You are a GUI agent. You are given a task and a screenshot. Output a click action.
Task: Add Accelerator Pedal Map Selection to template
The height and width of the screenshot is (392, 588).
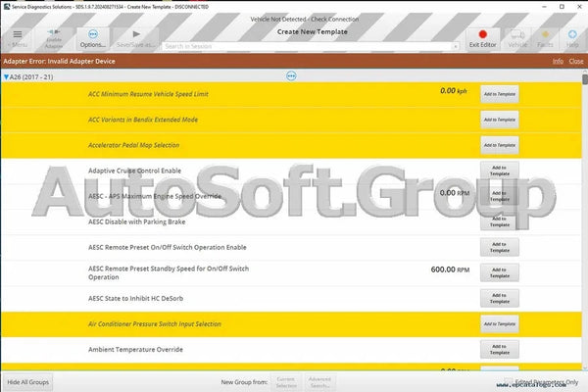[500, 145]
